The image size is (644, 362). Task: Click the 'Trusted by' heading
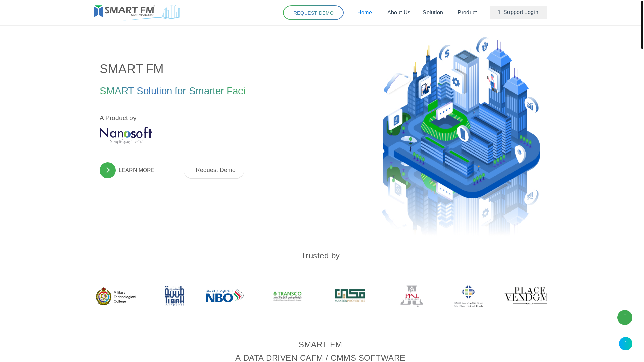(320, 256)
